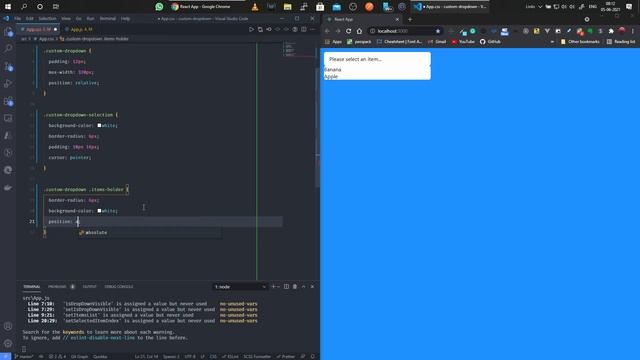The width and height of the screenshot is (640, 360).
Task: Open the Selection menu in VS Code
Action: point(47,19)
